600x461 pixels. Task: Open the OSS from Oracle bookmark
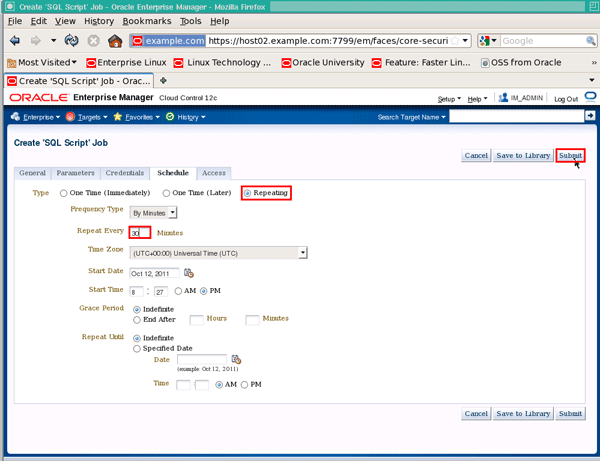point(521,62)
